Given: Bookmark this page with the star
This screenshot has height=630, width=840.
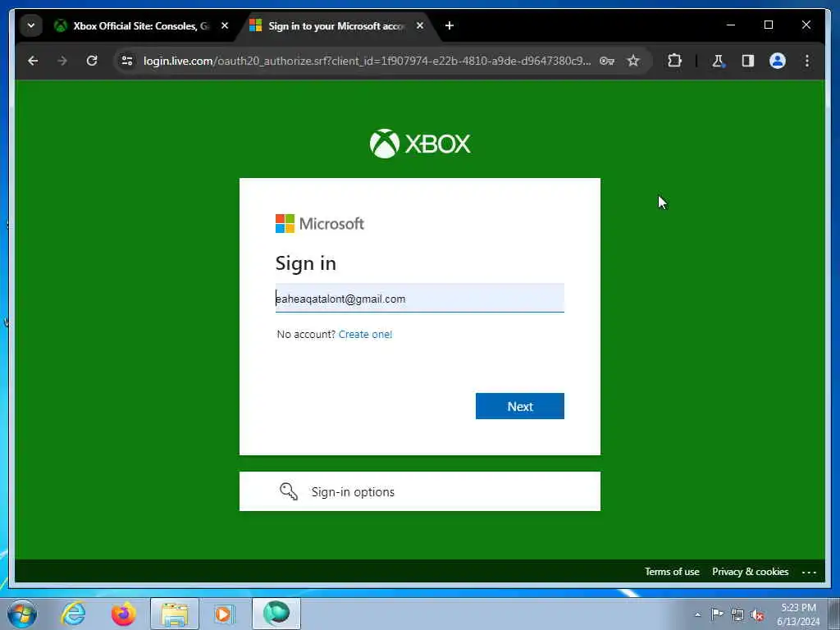Looking at the screenshot, I should pyautogui.click(x=633, y=61).
